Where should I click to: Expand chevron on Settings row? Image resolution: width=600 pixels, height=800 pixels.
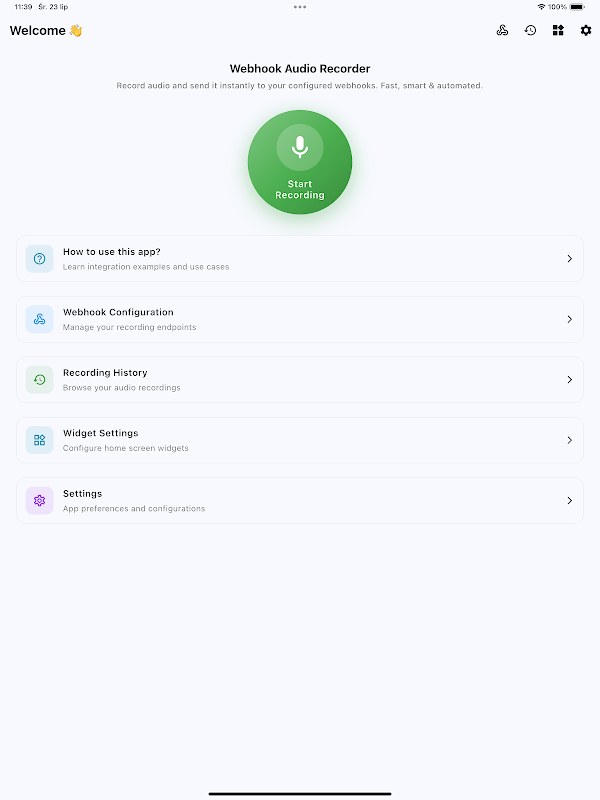(x=570, y=501)
